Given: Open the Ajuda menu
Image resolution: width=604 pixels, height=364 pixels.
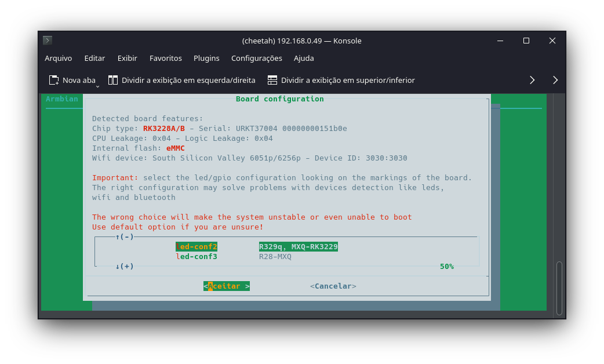Looking at the screenshot, I should pos(304,58).
